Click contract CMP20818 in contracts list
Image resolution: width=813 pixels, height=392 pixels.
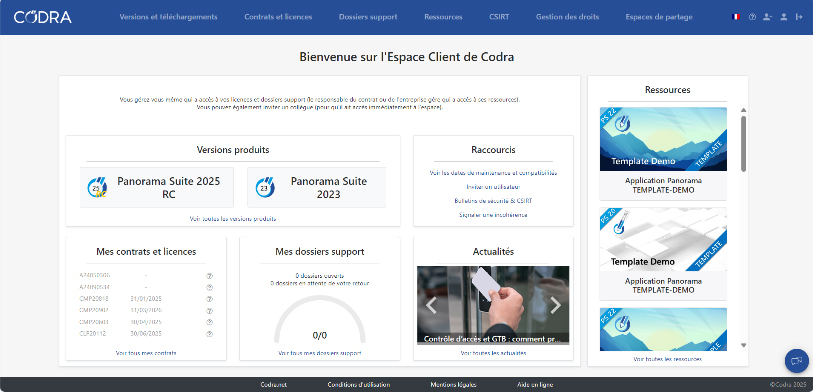coord(94,299)
